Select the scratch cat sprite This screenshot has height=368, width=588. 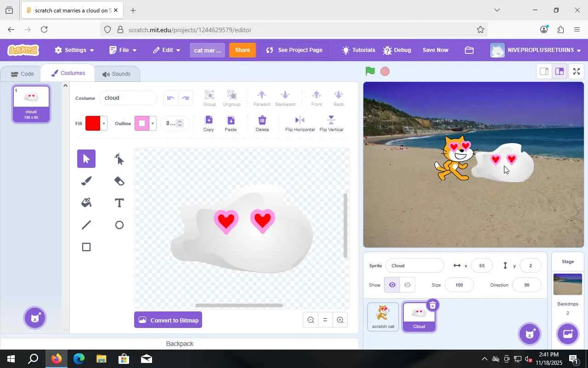(x=383, y=316)
